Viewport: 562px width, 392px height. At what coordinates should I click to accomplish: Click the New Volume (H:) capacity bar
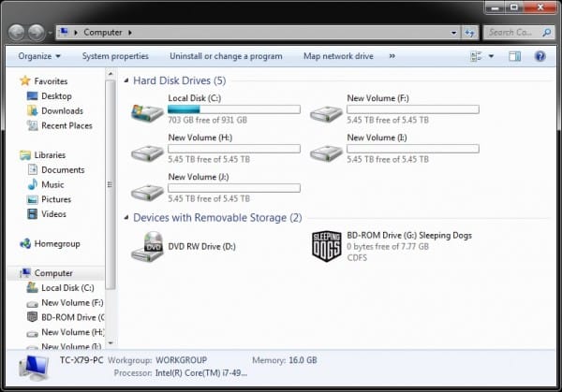(234, 149)
